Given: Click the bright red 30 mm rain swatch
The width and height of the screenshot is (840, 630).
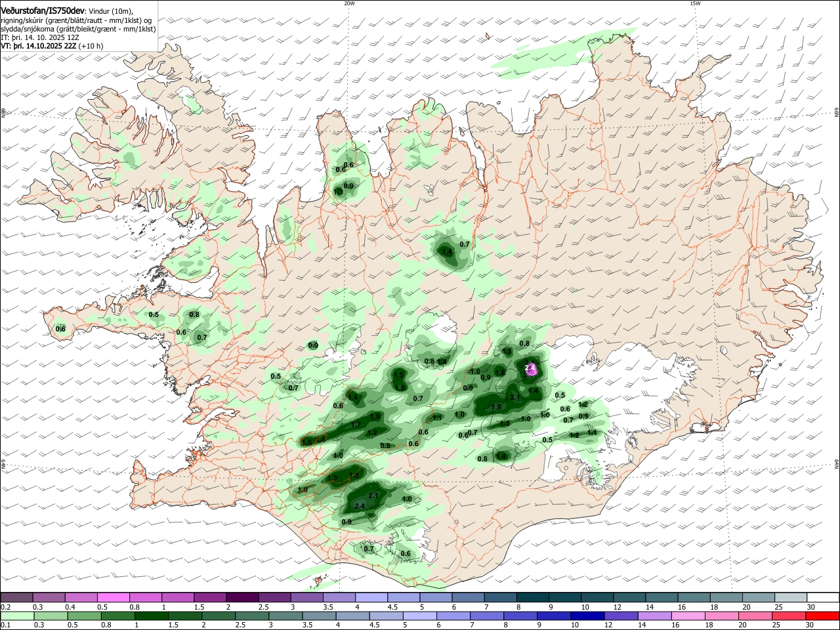Looking at the screenshot, I should [x=822, y=616].
